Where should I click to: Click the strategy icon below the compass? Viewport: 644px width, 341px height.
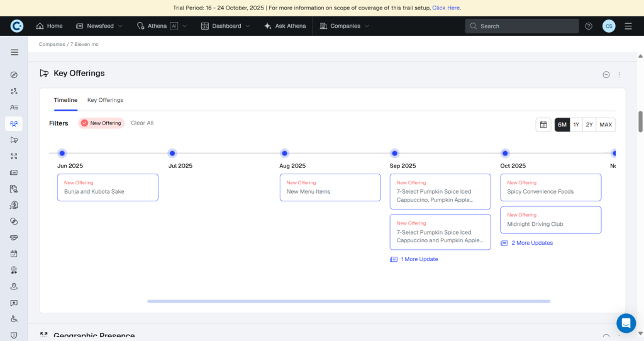pos(14,91)
